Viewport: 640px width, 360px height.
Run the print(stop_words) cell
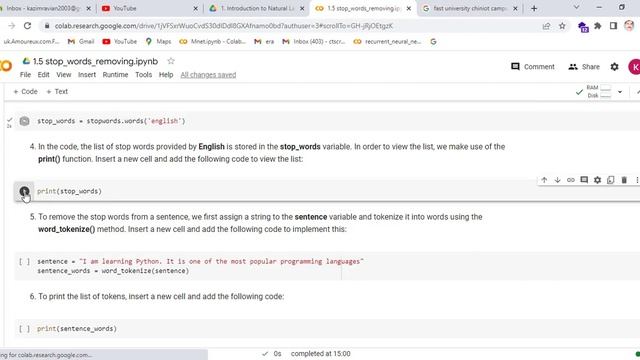click(24, 191)
